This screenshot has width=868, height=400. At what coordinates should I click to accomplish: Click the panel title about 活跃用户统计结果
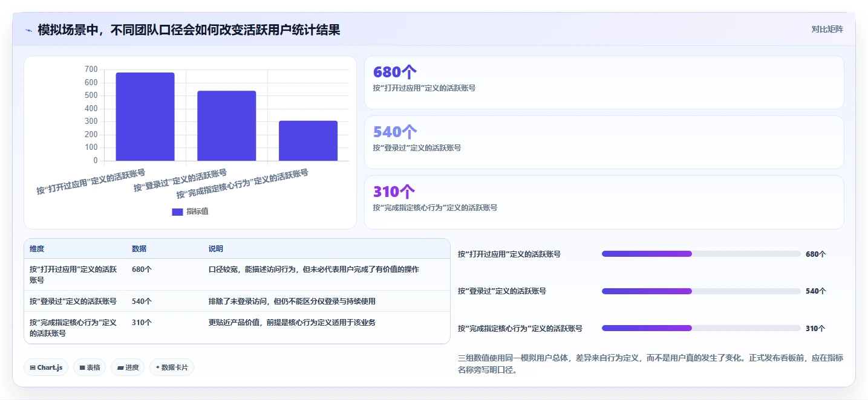pyautogui.click(x=189, y=30)
